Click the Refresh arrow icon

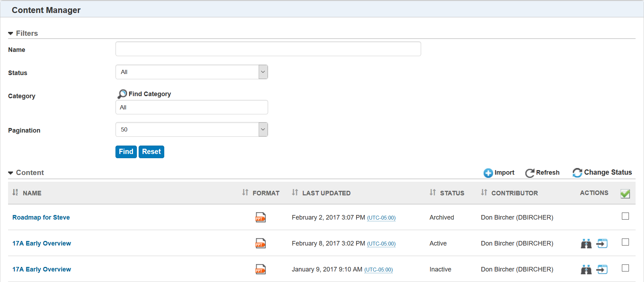[530, 173]
